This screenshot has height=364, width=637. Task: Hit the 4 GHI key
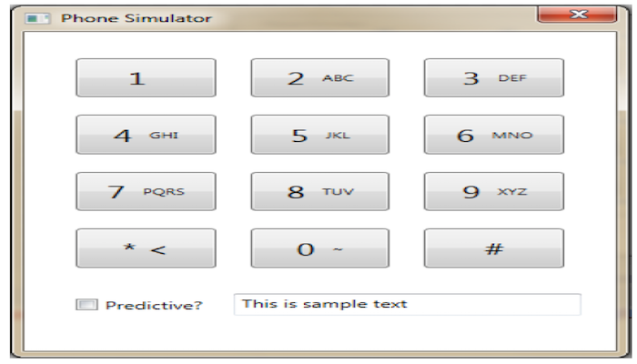[x=146, y=135]
